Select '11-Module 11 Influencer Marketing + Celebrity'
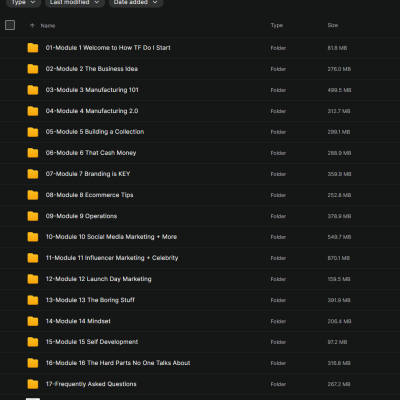The height and width of the screenshot is (400, 400). [112, 258]
